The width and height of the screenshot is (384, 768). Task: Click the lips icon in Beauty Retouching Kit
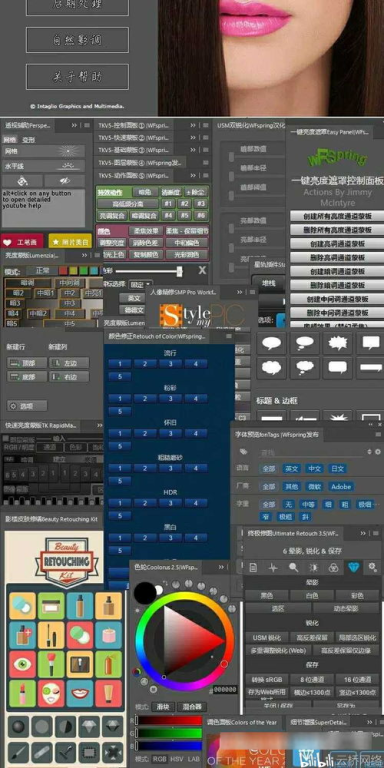80,693
